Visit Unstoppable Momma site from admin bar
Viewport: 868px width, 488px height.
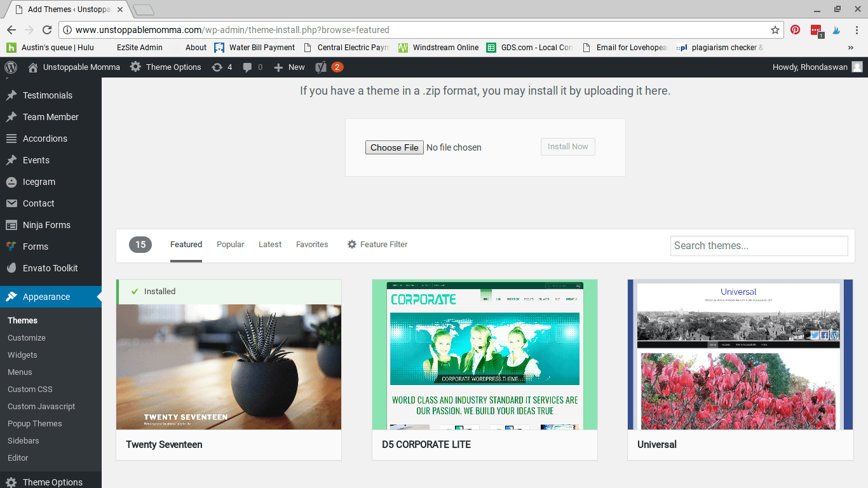(74, 67)
